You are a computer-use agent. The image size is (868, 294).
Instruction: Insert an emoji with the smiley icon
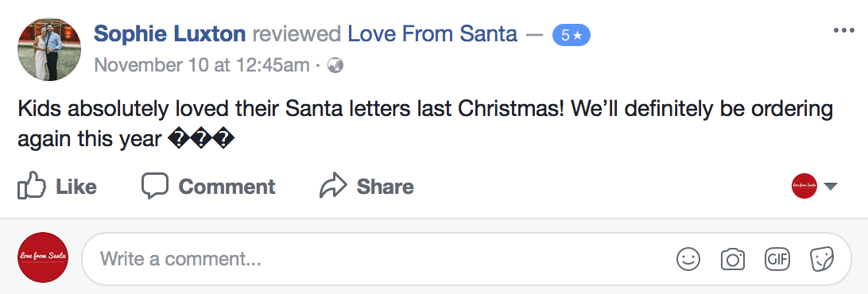(688, 258)
